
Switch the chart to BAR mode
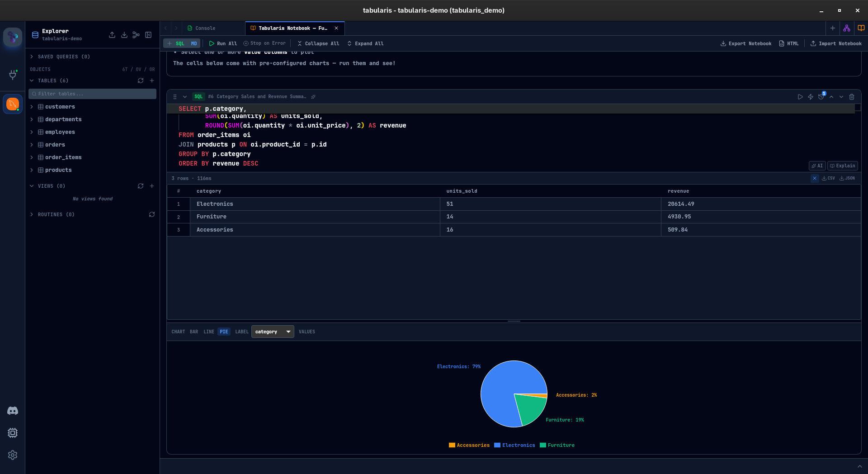tap(194, 332)
